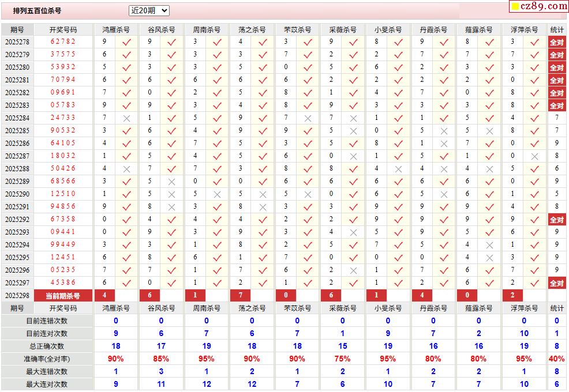Click the cz89.com site logo
The image size is (569, 392).
[539, 6]
